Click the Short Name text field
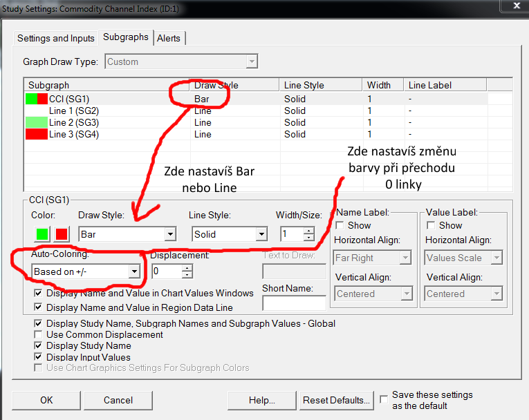This screenshot has width=529, height=420. [x=294, y=303]
